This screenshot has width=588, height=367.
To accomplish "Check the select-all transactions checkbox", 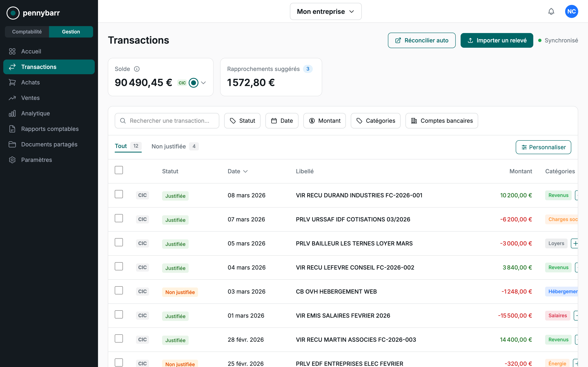I will click(119, 170).
